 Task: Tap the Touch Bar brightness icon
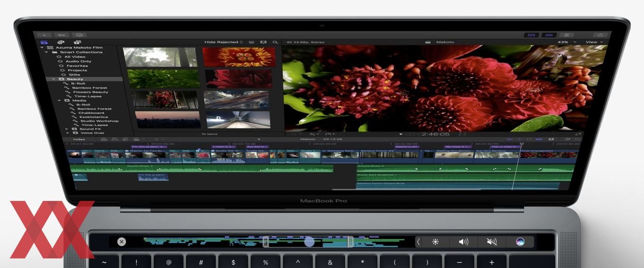[435, 242]
